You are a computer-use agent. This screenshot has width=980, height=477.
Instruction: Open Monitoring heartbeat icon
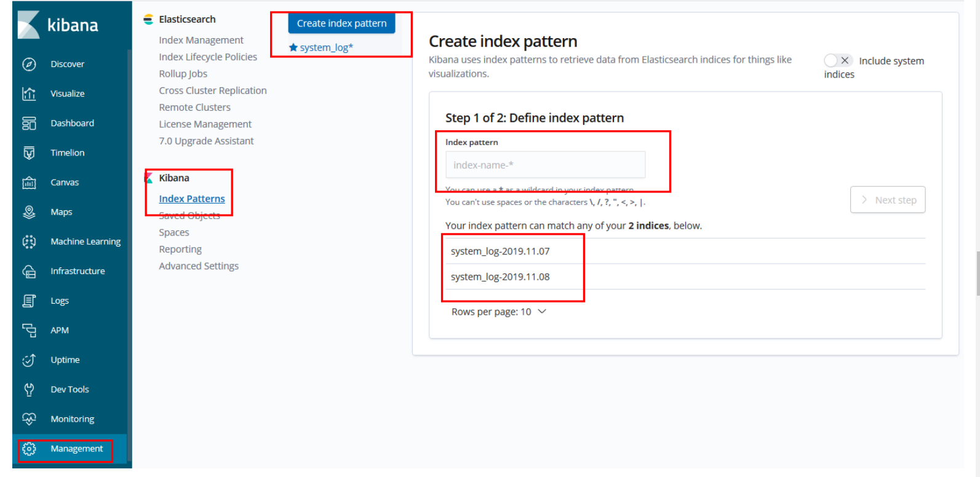coord(29,419)
